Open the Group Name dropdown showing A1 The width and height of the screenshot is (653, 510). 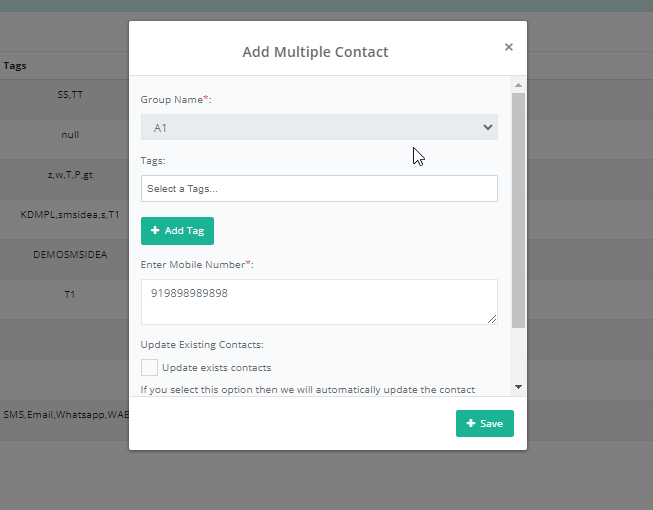pyautogui.click(x=319, y=127)
